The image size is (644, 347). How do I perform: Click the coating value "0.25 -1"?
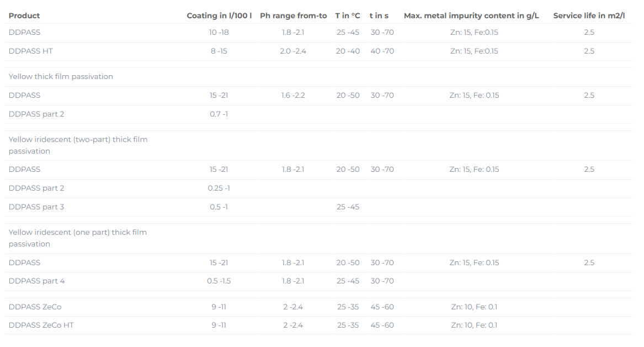[219, 188]
